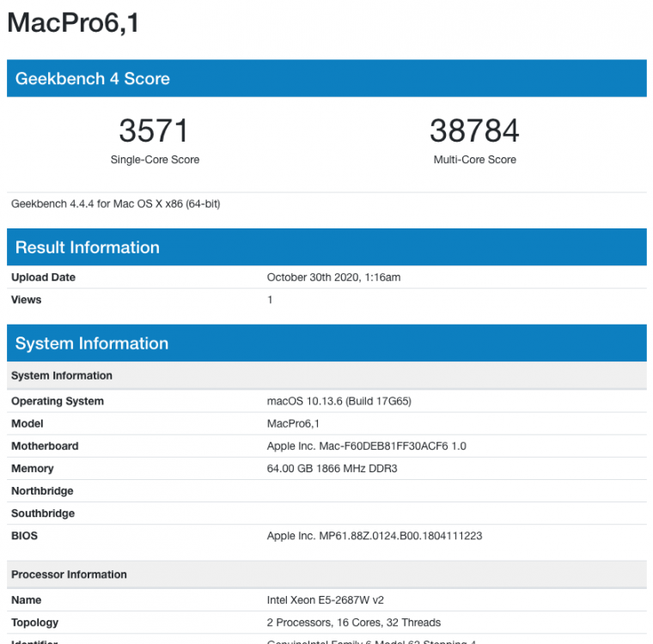Select the Mac-F60DEB81FF30ACF6 motherboard value
The width and height of the screenshot is (653, 644).
click(x=367, y=447)
